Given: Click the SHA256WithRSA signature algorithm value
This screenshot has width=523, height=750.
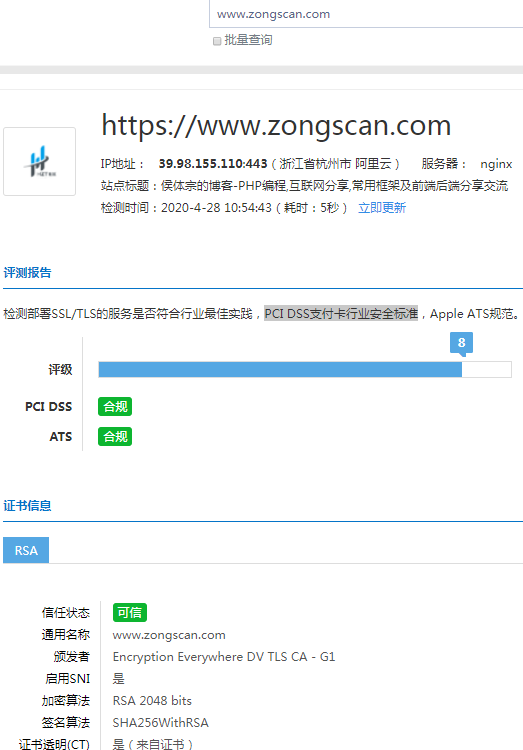Looking at the screenshot, I should [x=160, y=723].
